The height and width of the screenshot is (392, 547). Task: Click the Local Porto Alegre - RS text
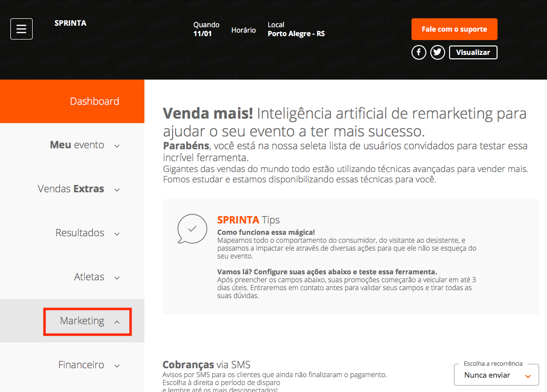click(x=296, y=29)
